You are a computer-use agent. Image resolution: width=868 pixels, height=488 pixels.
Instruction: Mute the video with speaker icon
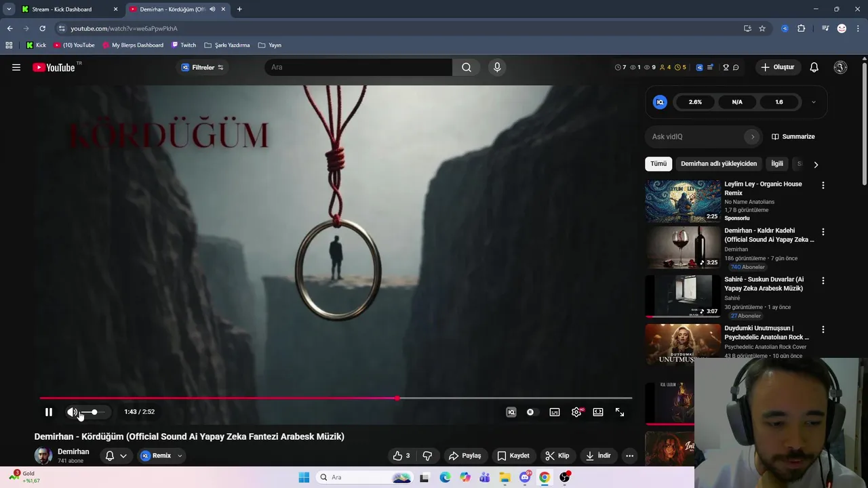point(72,412)
